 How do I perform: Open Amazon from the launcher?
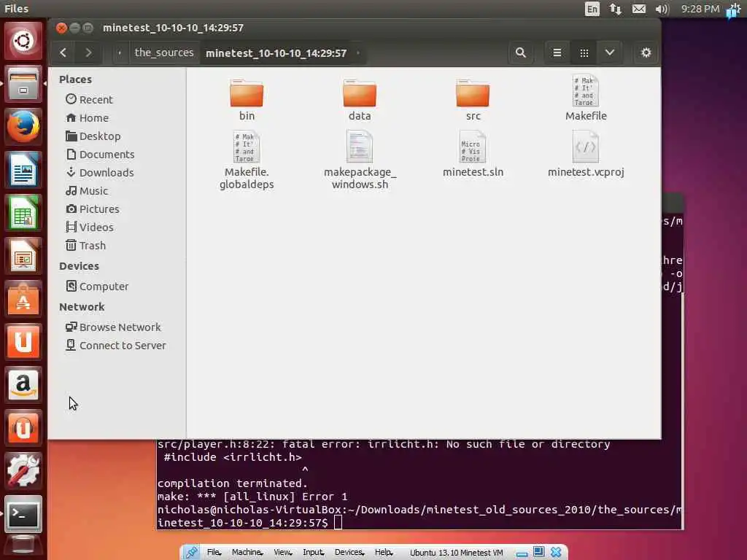tap(23, 385)
